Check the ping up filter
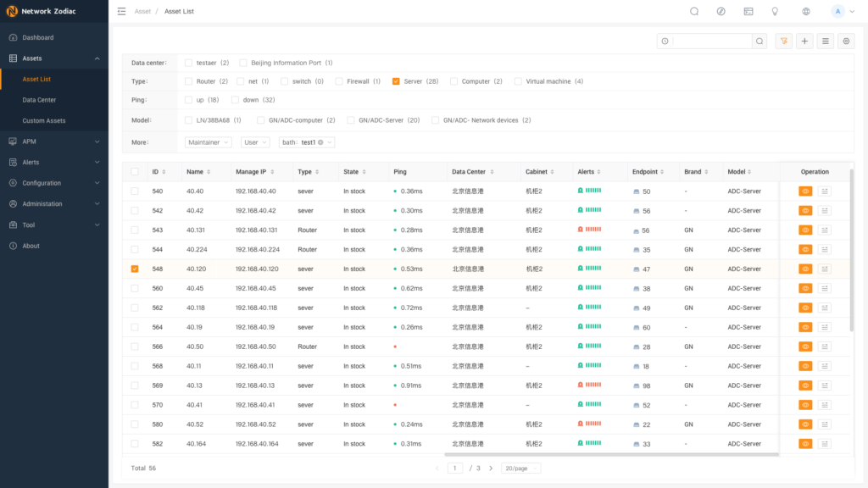868x488 pixels. coord(188,100)
